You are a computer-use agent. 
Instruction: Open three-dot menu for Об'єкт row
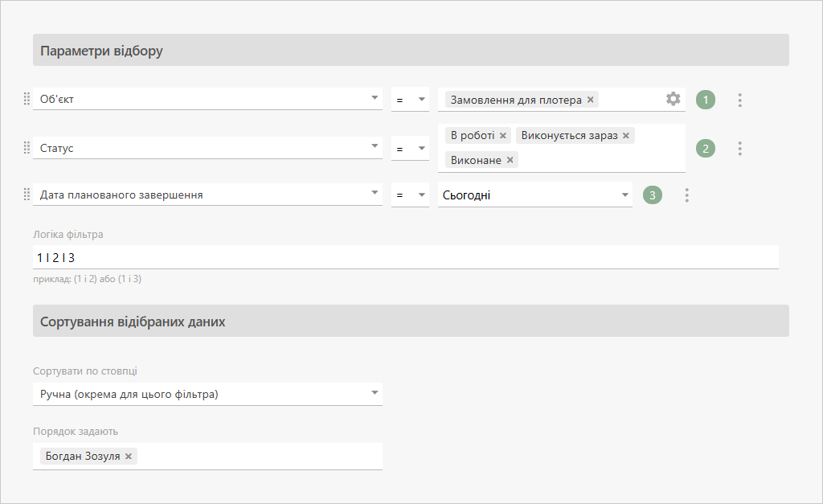[739, 100]
